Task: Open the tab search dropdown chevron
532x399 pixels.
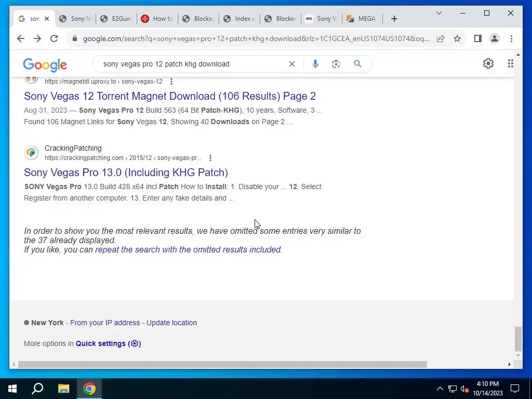Action: 438,13
